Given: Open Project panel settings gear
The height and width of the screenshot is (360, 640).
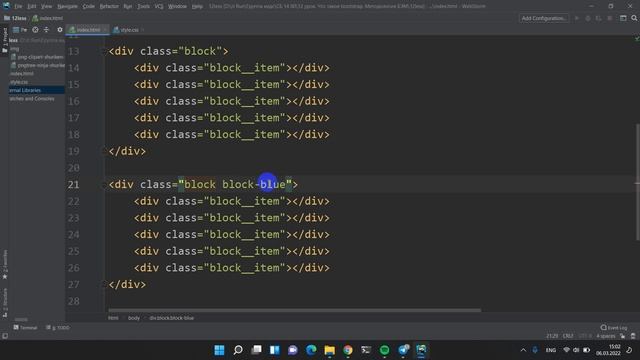Looking at the screenshot, I should click(60, 30).
